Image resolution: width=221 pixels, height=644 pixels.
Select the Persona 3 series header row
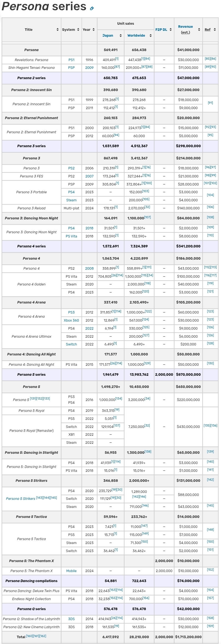110,146
